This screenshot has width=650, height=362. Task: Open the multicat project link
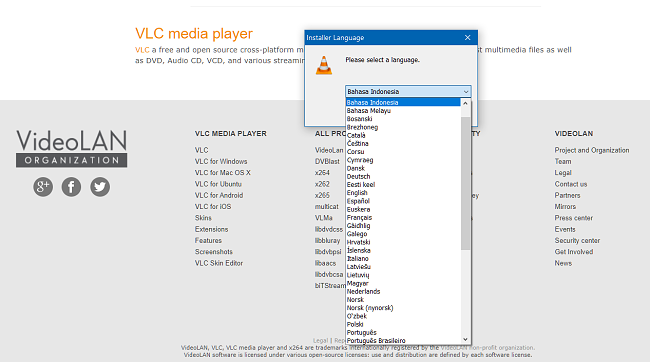point(326,207)
